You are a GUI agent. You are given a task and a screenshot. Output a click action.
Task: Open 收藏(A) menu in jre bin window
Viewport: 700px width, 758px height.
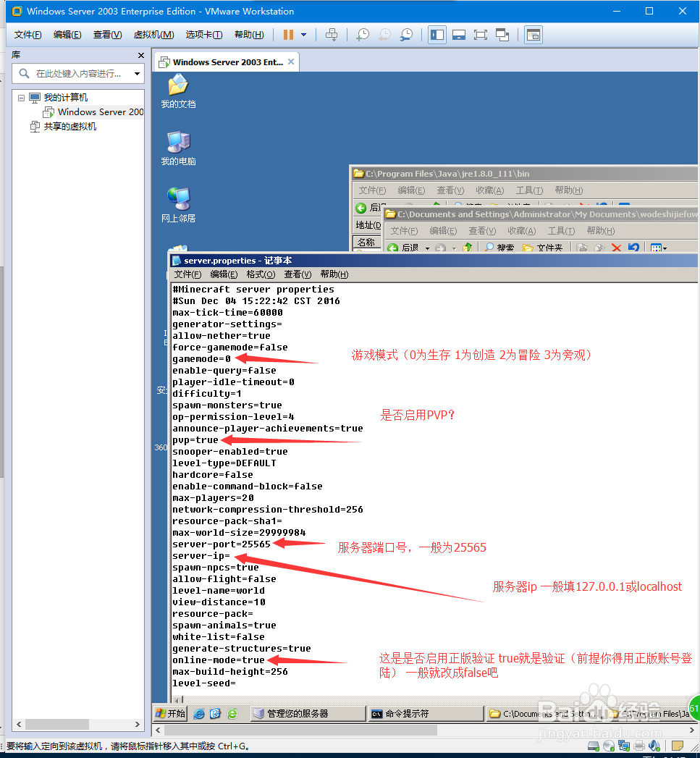(x=489, y=190)
